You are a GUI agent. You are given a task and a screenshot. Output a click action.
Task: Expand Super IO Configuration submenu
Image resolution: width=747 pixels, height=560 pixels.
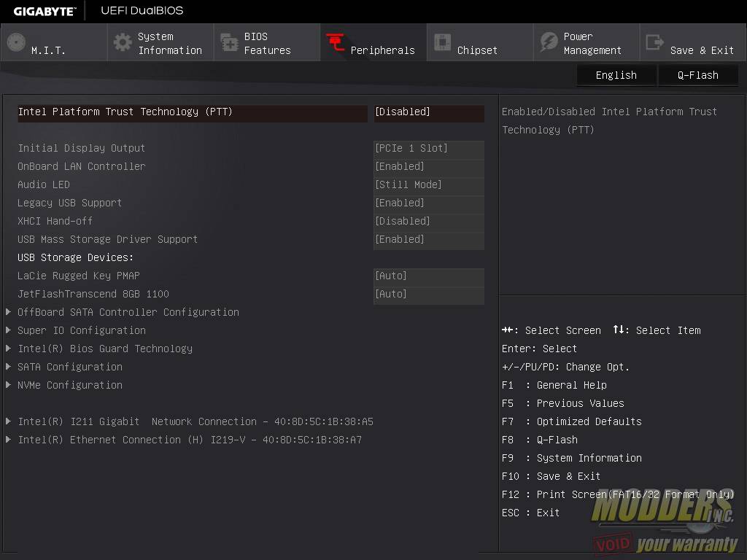click(x=81, y=330)
